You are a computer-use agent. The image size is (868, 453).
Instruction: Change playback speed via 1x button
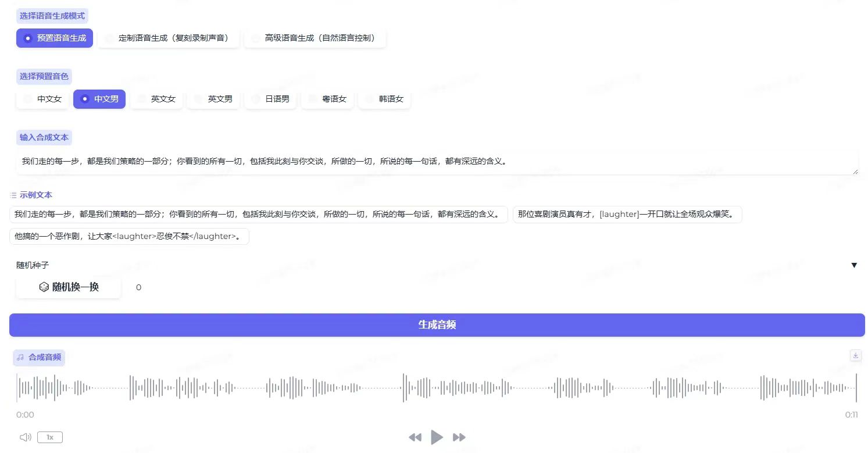pyautogui.click(x=50, y=437)
